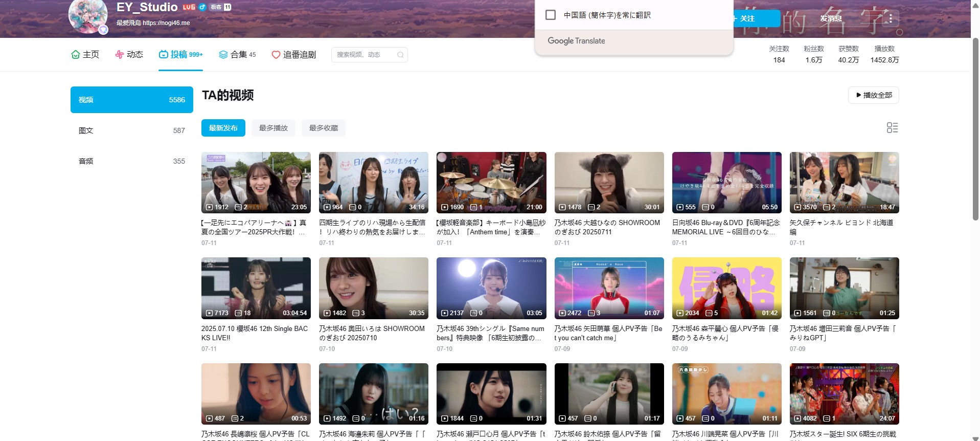Image resolution: width=980 pixels, height=441 pixels.
Task: Sort videos by 最多播放
Action: pos(274,128)
